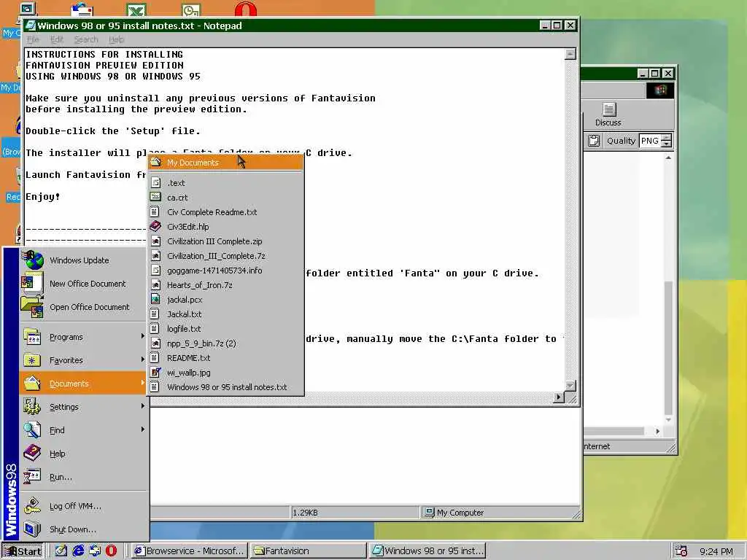
Task: Click the npp_5_9_bin.7z (2) archive icon
Action: tap(155, 343)
